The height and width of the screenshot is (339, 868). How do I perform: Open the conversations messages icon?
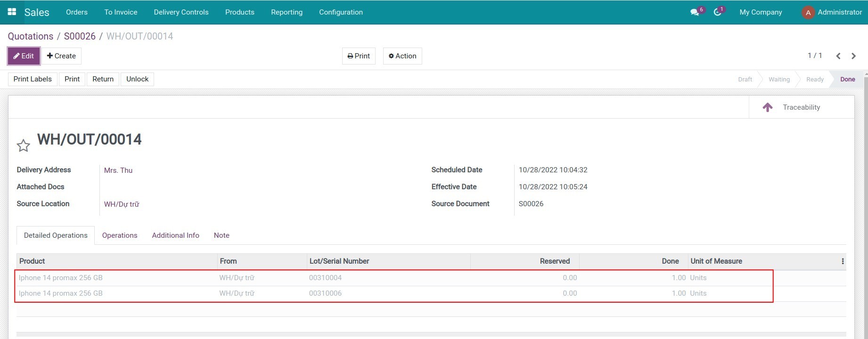tap(695, 12)
